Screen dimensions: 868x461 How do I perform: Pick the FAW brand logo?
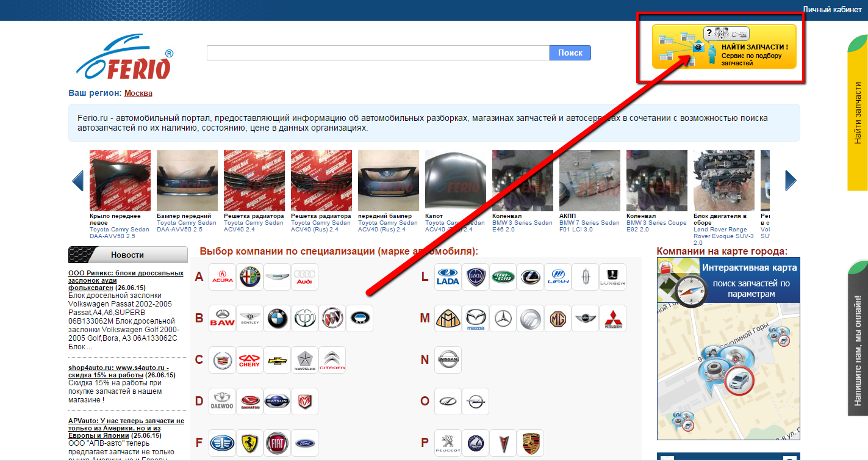222,443
